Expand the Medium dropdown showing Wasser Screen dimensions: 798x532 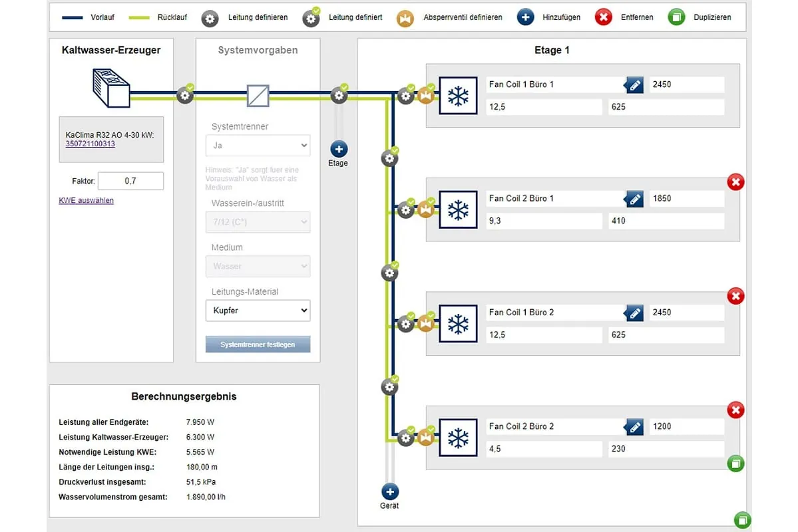point(258,267)
